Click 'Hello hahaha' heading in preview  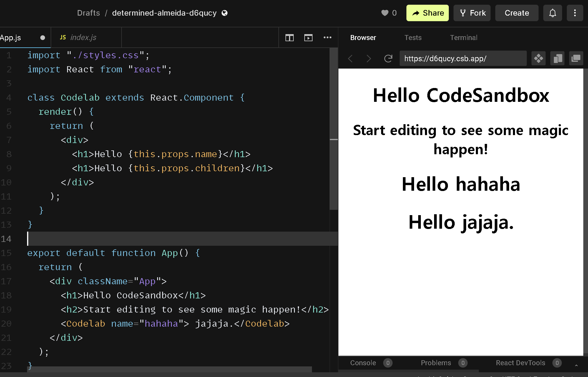click(461, 184)
